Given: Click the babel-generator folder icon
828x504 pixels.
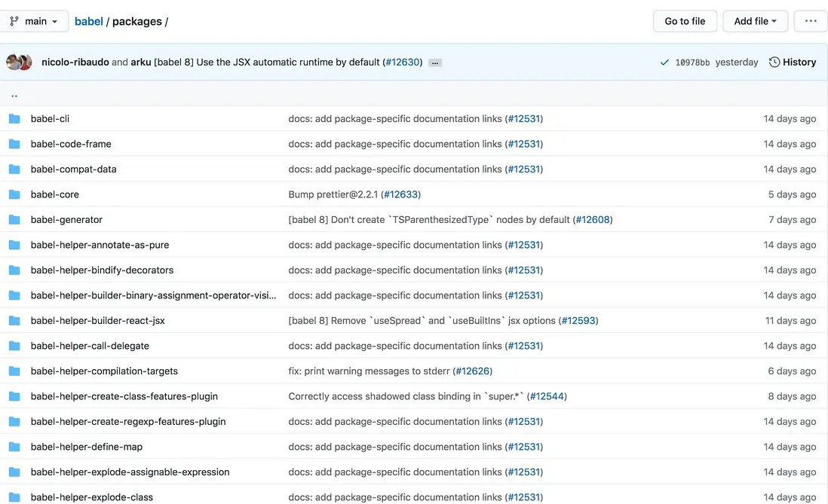Looking at the screenshot, I should (14, 219).
